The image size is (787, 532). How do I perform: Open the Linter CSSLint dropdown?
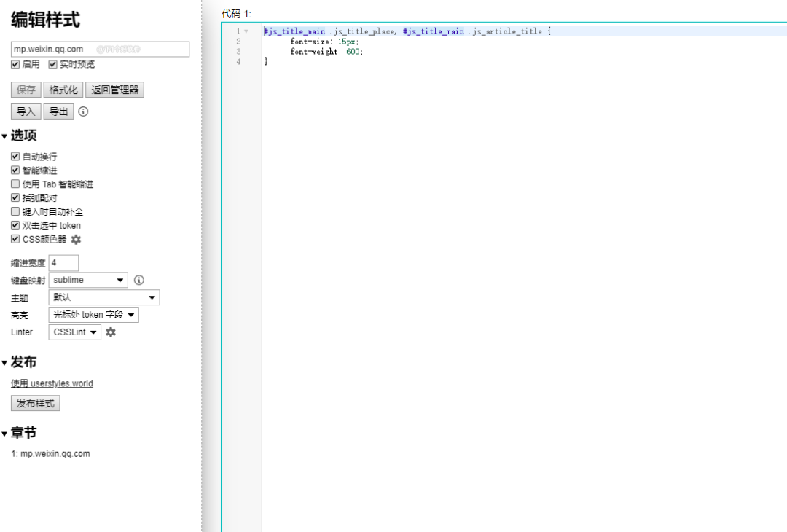(x=75, y=332)
